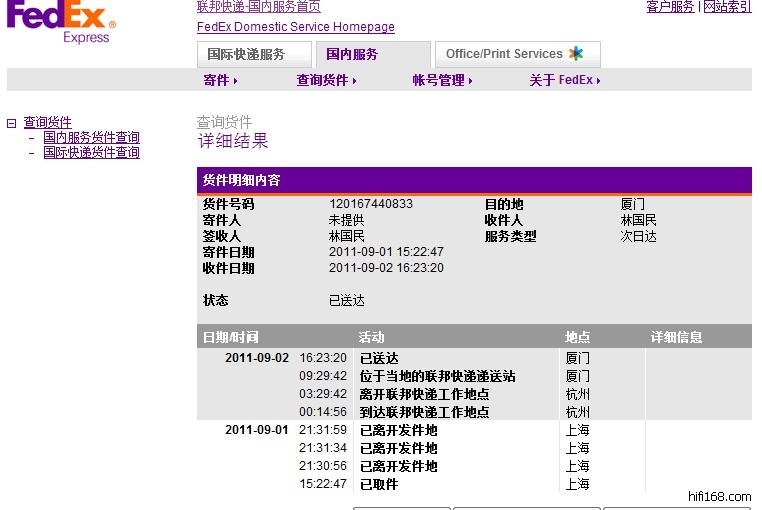Open the 客户服务 link
762x510 pixels.
pyautogui.click(x=670, y=7)
